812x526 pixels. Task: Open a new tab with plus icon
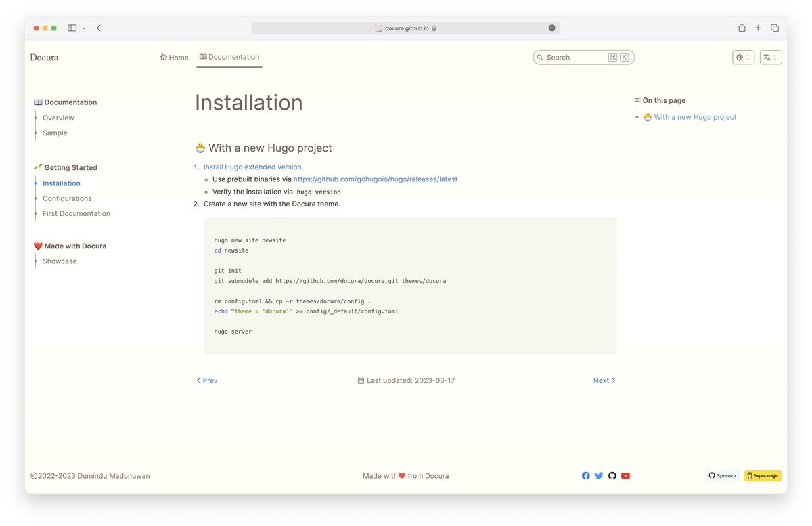click(x=758, y=28)
